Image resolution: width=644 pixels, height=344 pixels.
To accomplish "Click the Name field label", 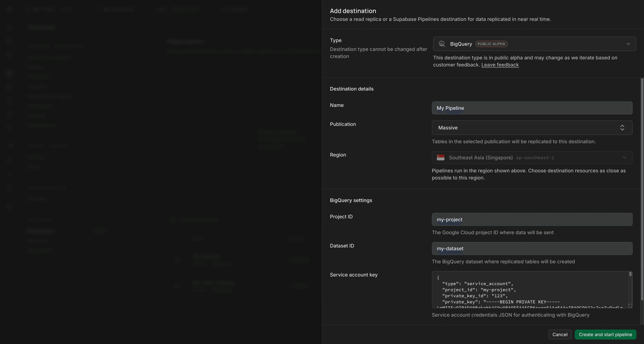I will 336,105.
